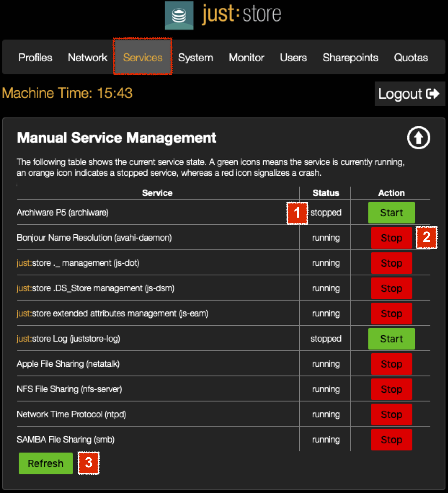Go to the Monitor tab
448x493 pixels.
(x=246, y=57)
